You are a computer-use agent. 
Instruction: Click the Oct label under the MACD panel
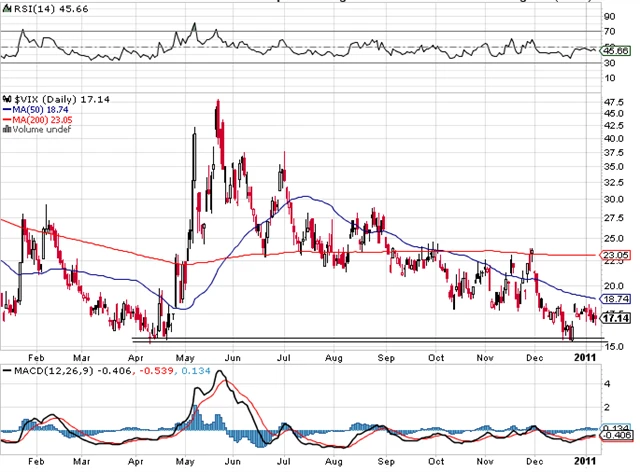[435, 463]
